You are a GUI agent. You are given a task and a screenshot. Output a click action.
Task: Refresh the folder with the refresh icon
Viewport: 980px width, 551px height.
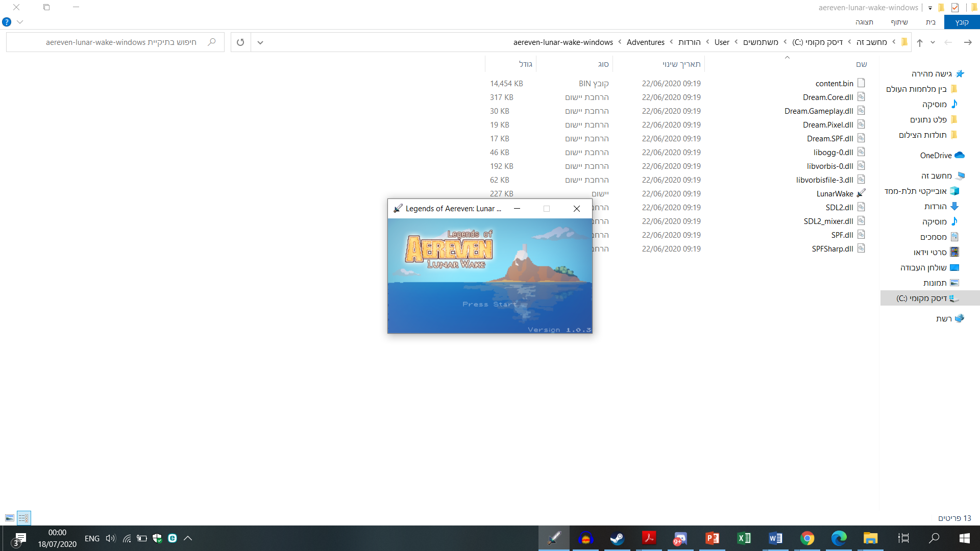(x=240, y=42)
